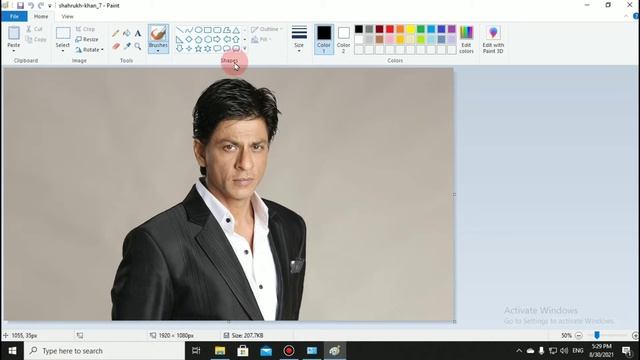Activate Color 1 selector
The image size is (640, 360).
coord(324,39)
